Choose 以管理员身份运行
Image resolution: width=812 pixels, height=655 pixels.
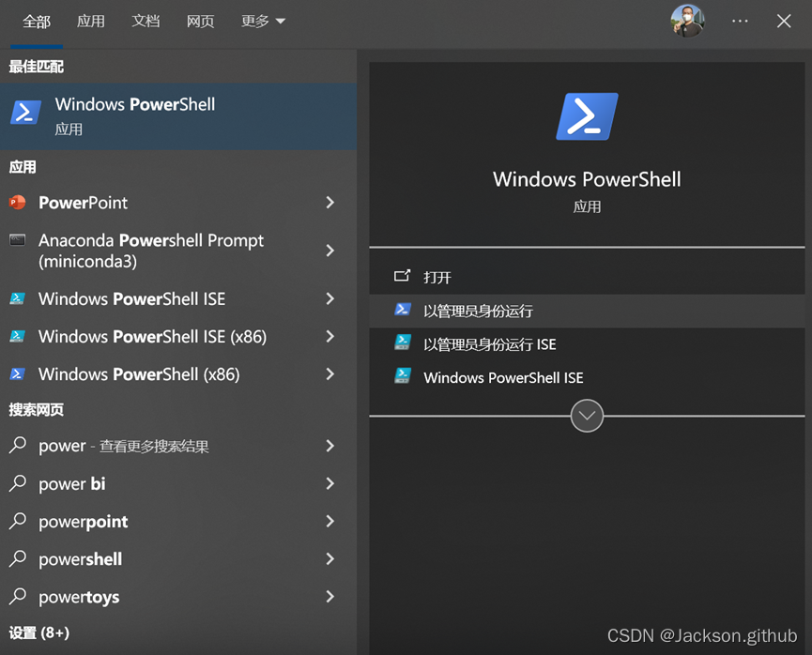tap(587, 311)
